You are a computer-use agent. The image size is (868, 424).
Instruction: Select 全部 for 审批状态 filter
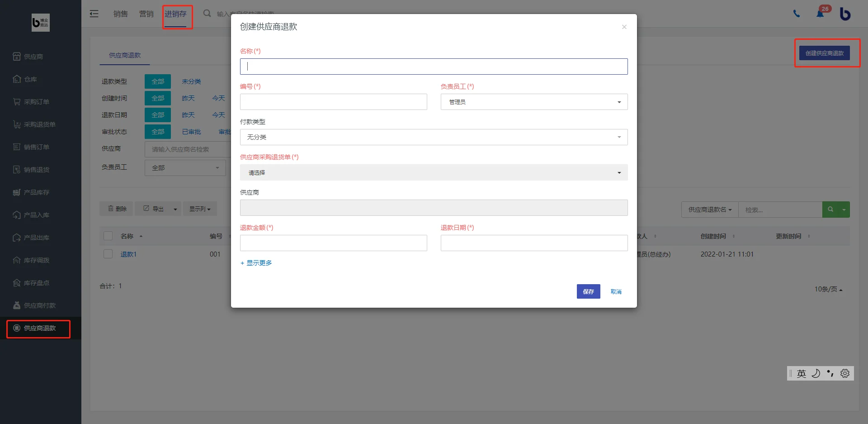pyautogui.click(x=158, y=132)
